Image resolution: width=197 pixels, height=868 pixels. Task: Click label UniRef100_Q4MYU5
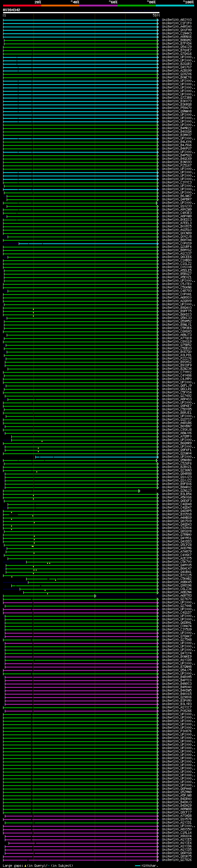click(177, 565)
